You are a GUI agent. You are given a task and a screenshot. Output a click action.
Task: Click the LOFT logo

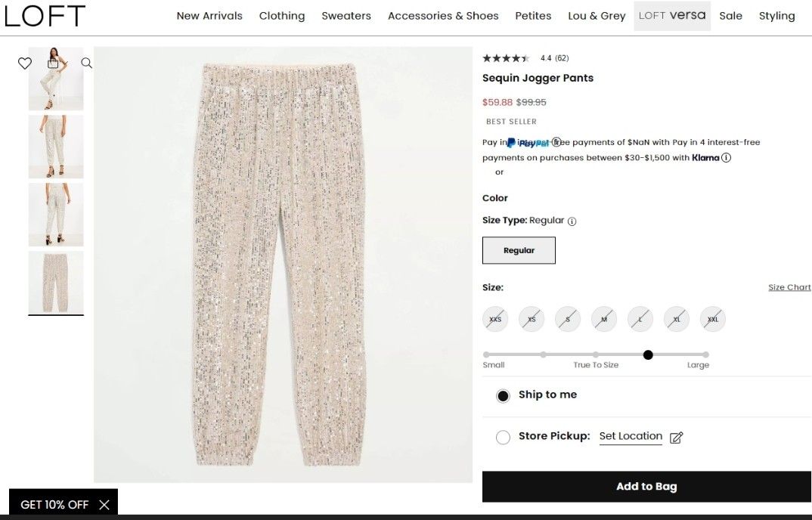point(45,16)
